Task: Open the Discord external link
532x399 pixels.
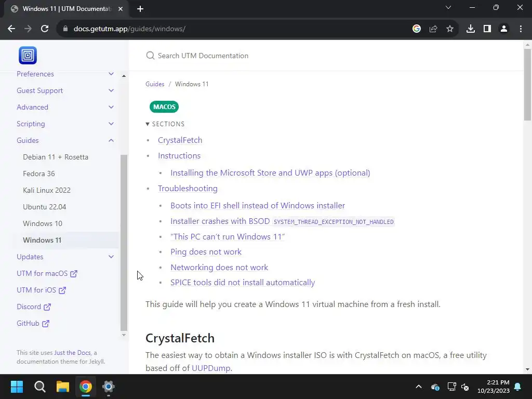Action: point(34,307)
